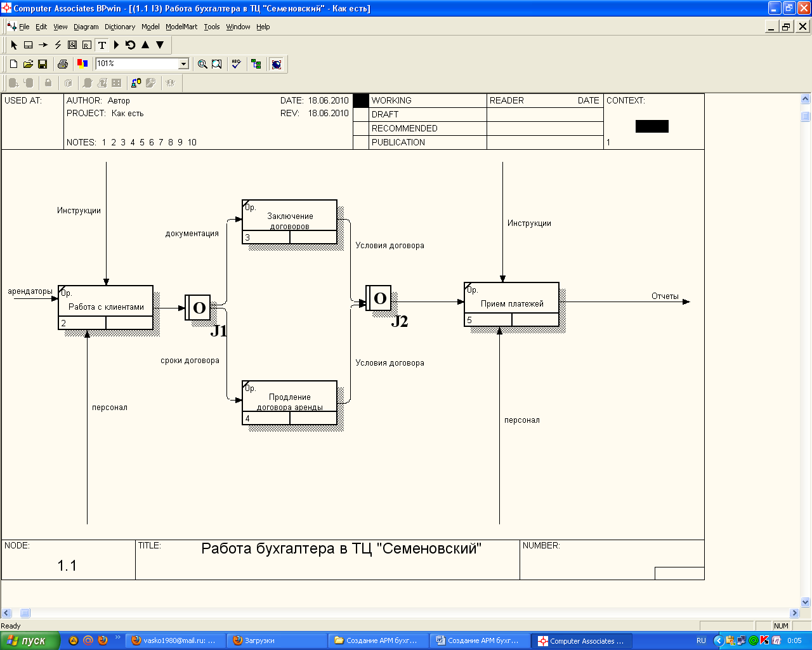The image size is (812, 650).
Task: Click the 'арендаторы' arrow label
Action: 30,291
